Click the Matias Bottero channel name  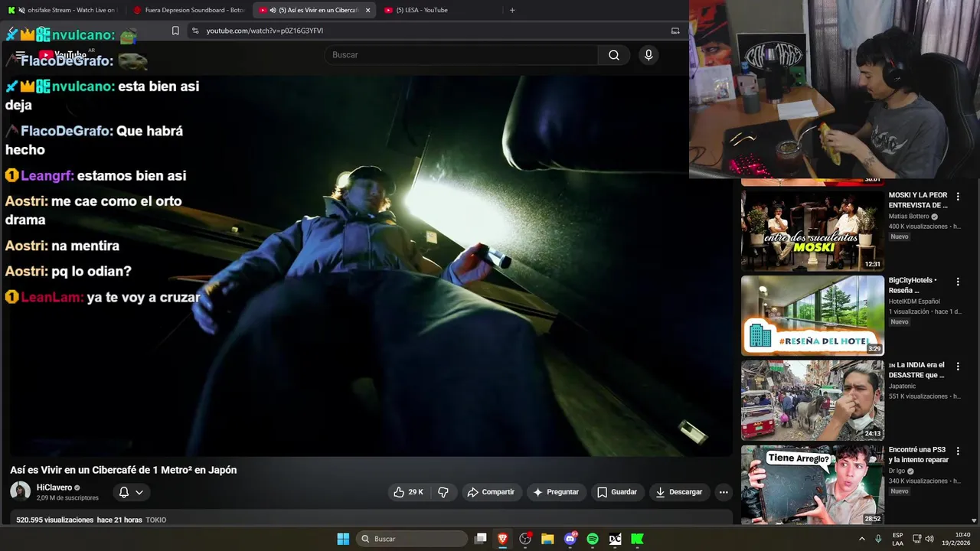[909, 217]
